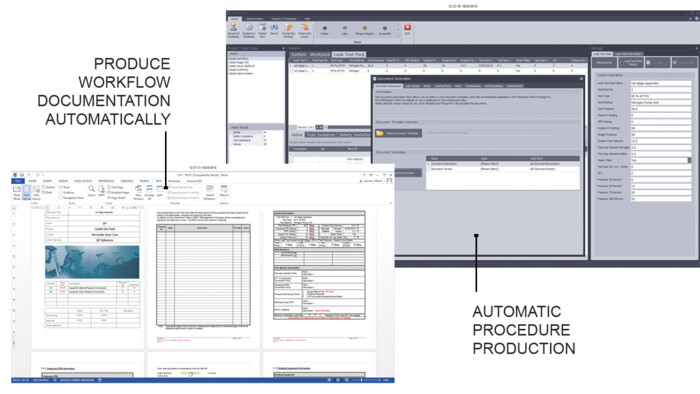Click the Split window icon in Word
This screenshot has height=394, width=700.
tap(159, 191)
